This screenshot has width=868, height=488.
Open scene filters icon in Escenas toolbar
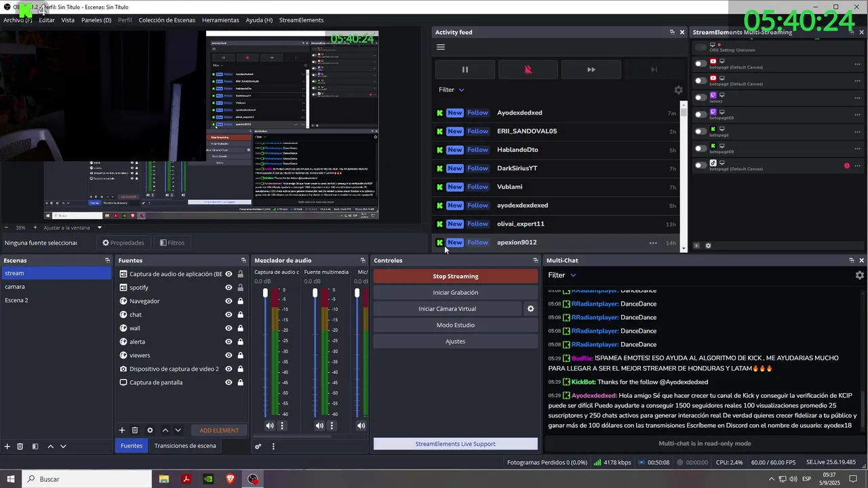35,446
